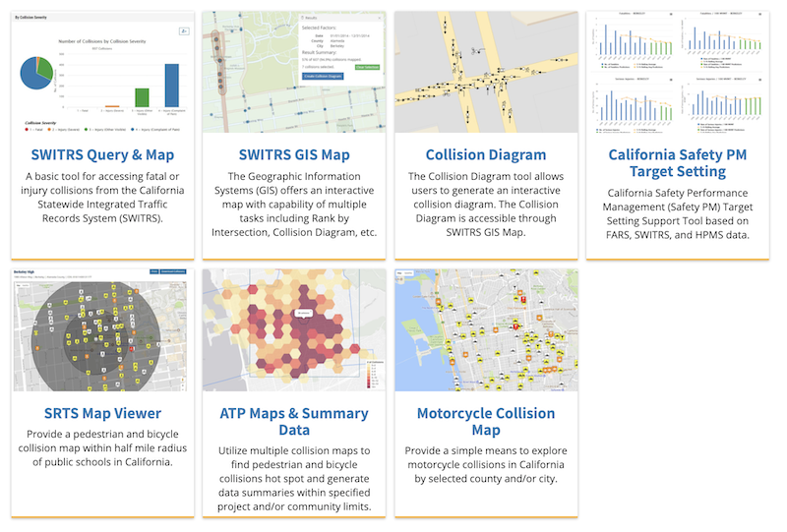Viewport: 787px width, 532px height.
Task: Click the ATP hexagon heatmap thumbnail
Action: coord(294,330)
